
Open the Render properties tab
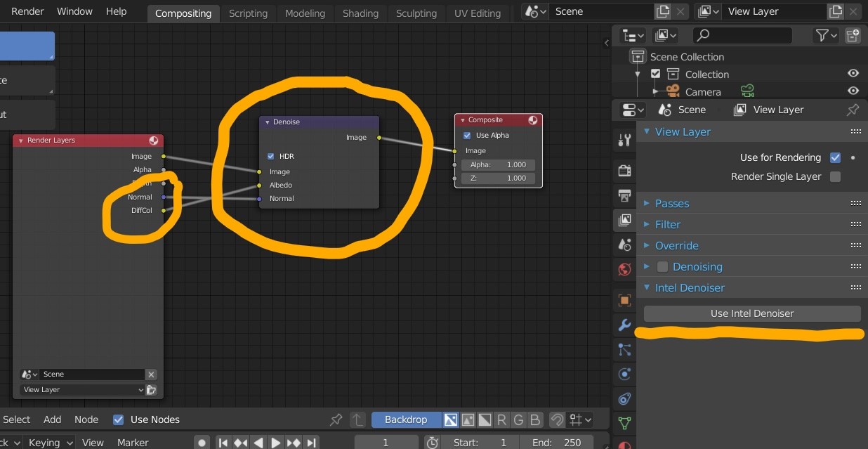(x=624, y=170)
